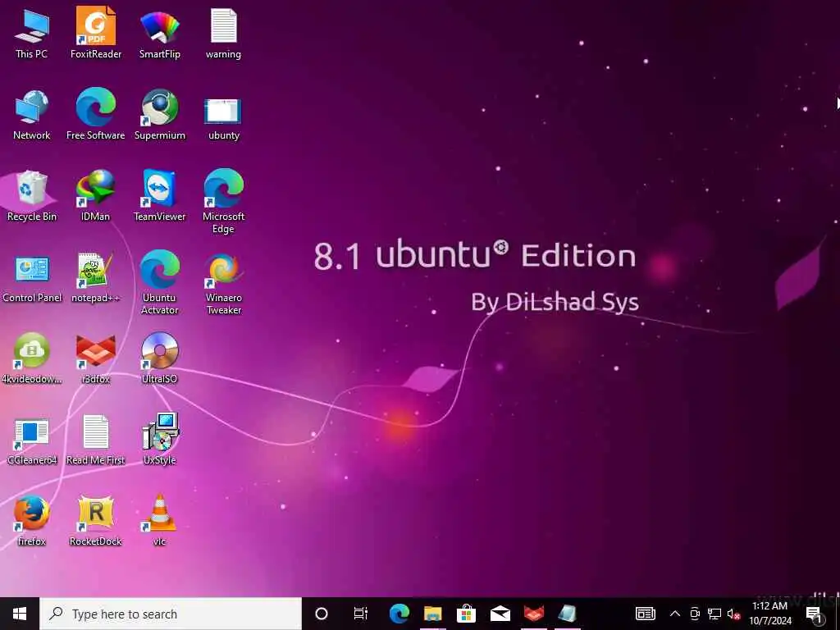Open the network status tray icon
Viewport: 840px width, 630px height.
click(714, 614)
